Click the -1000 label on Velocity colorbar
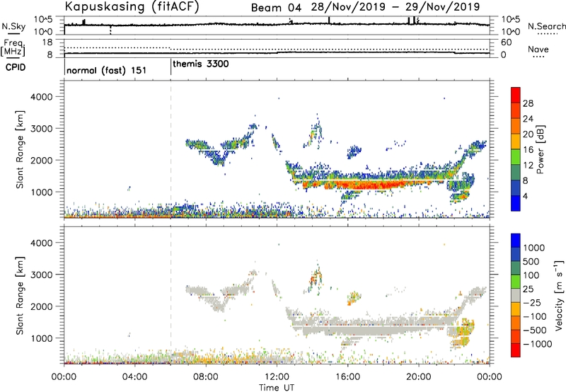The image size is (566, 392). [537, 344]
